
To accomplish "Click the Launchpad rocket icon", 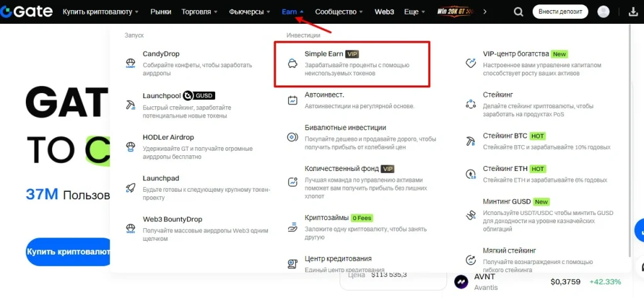I will coord(131,187).
